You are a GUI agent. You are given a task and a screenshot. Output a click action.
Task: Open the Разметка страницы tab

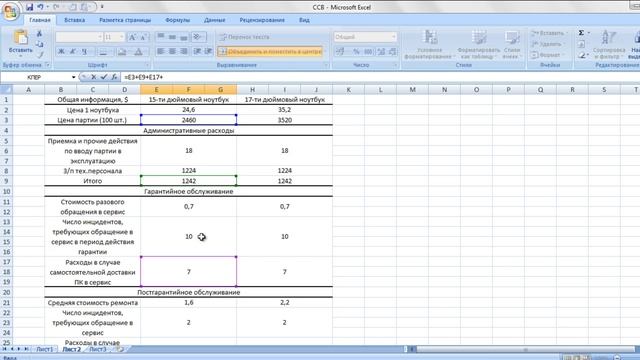(x=125, y=20)
